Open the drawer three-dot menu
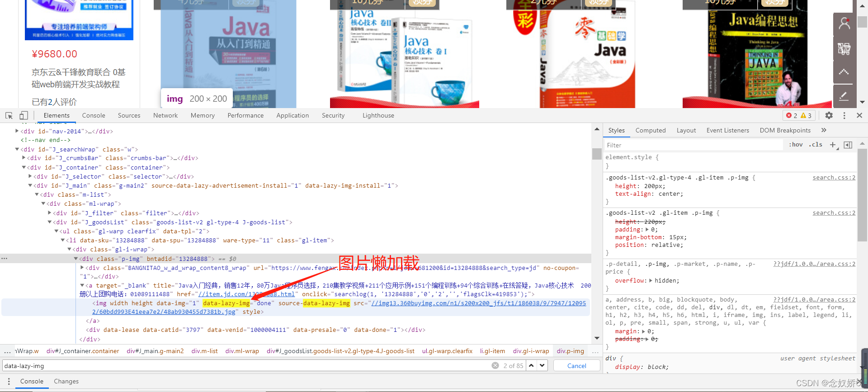The width and height of the screenshot is (868, 392). (9, 382)
